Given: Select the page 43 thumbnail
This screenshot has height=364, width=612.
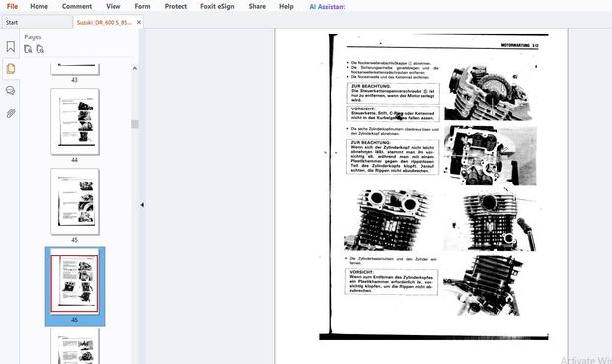Looking at the screenshot, I should (75, 69).
